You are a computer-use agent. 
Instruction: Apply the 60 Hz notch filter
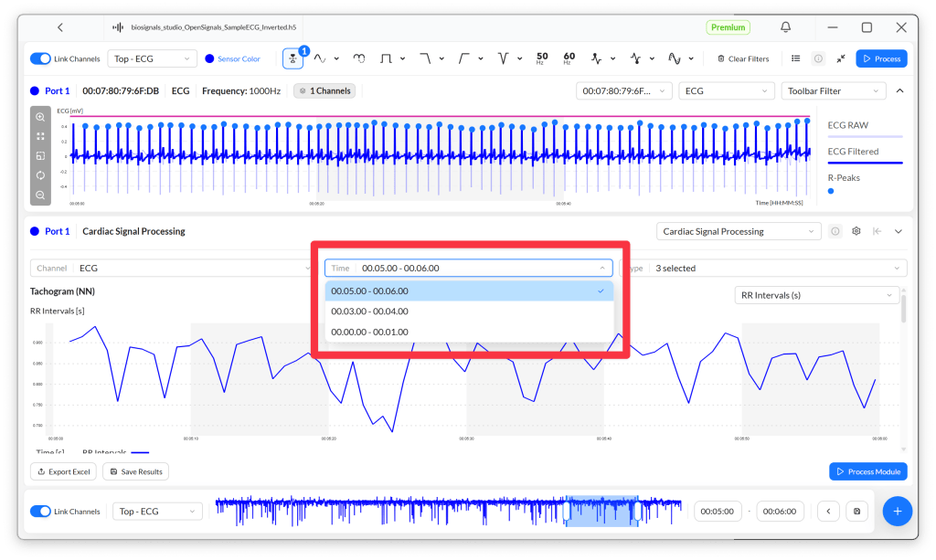click(x=569, y=58)
